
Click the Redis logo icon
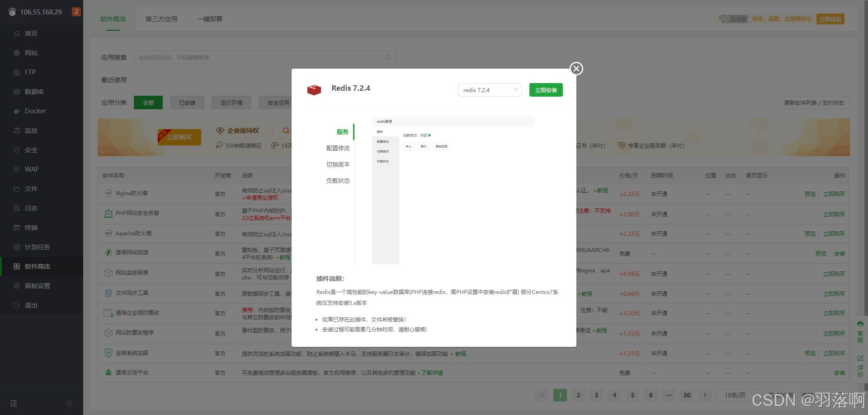(314, 89)
